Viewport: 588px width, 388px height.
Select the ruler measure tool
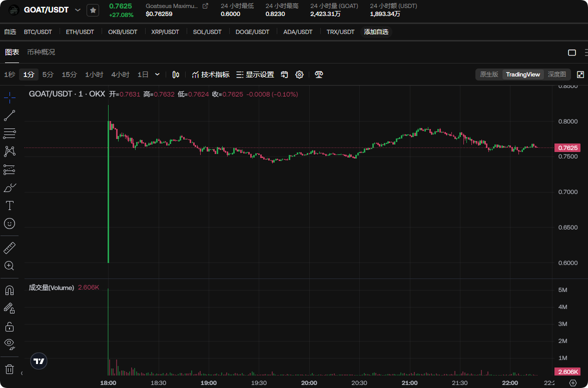point(10,247)
